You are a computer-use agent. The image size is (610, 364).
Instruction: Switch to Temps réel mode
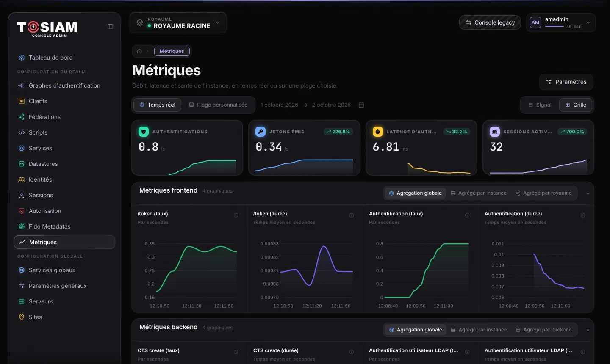click(157, 105)
